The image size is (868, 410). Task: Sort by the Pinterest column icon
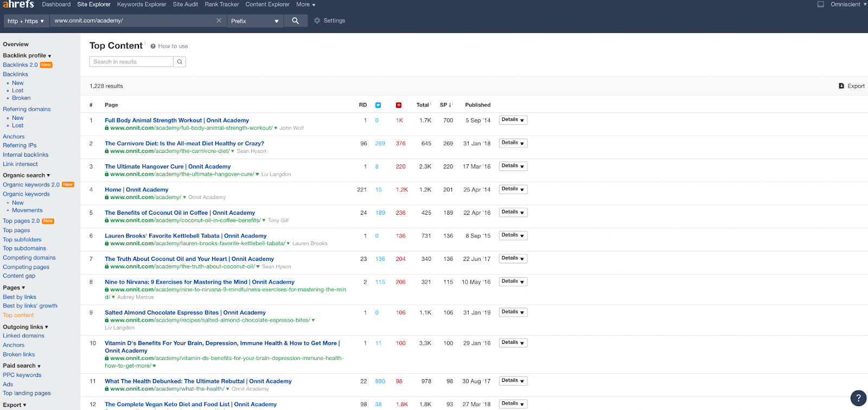click(399, 105)
